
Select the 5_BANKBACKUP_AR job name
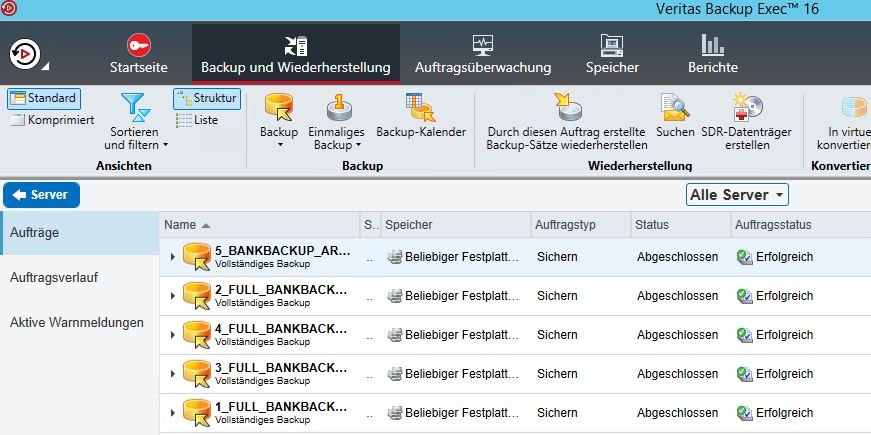283,251
